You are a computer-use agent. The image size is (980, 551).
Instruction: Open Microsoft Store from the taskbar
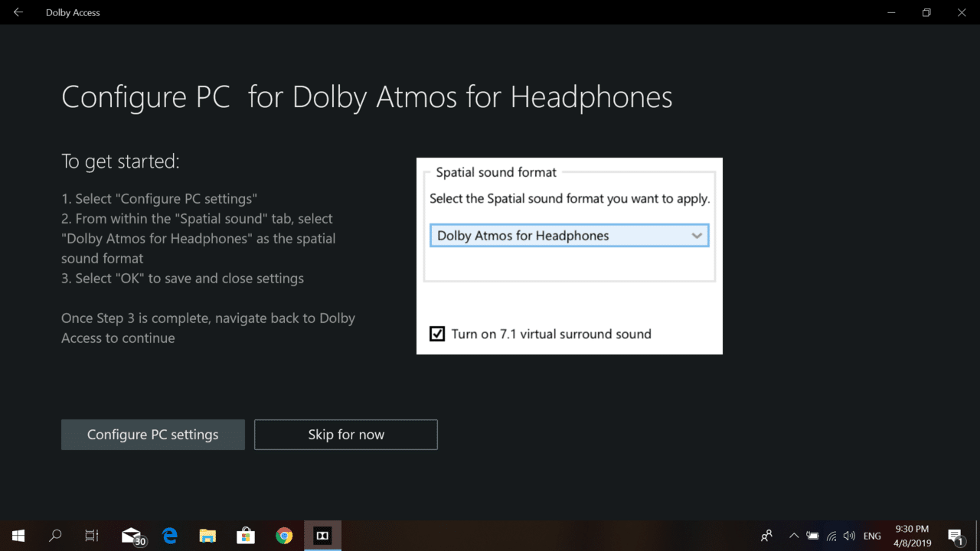[x=245, y=536]
